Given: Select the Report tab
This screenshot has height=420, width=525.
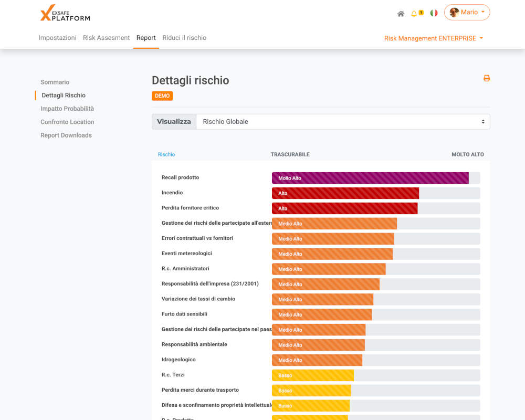Looking at the screenshot, I should (x=146, y=38).
